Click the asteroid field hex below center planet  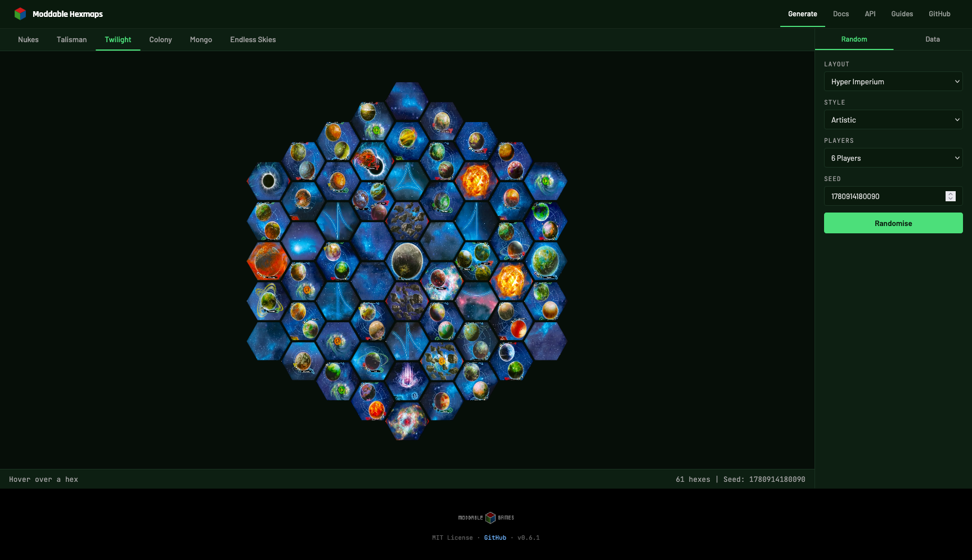tap(407, 301)
